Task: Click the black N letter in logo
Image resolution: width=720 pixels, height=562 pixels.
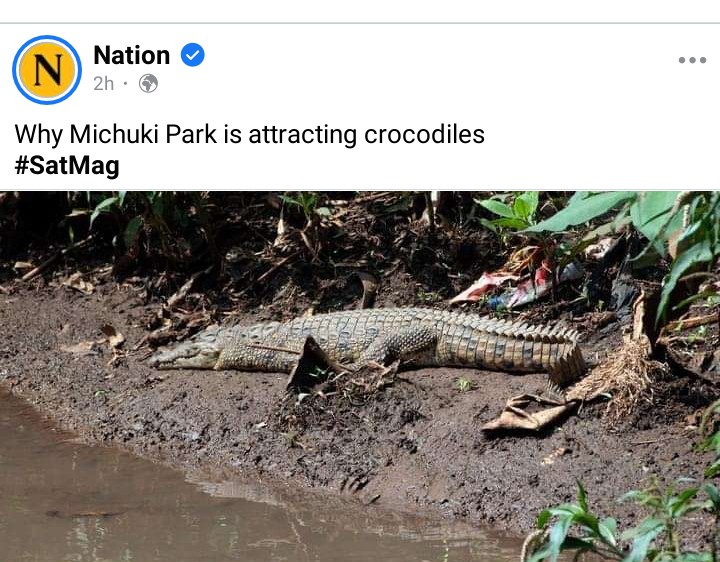Action: point(48,70)
